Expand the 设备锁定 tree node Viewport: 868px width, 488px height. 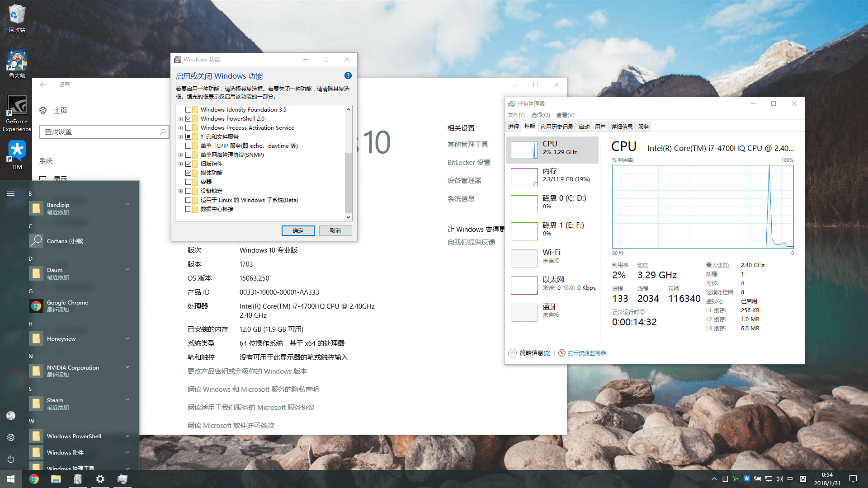tap(180, 191)
